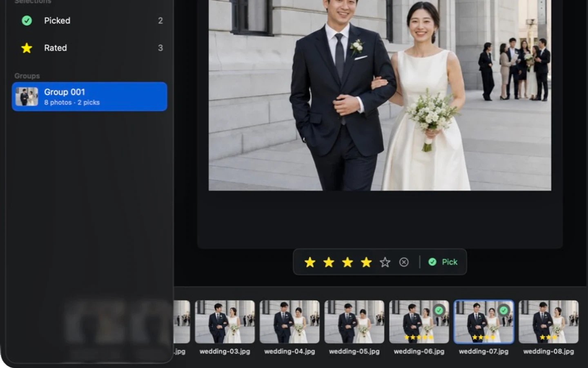Click the wedding-03.jpg file name

click(225, 351)
